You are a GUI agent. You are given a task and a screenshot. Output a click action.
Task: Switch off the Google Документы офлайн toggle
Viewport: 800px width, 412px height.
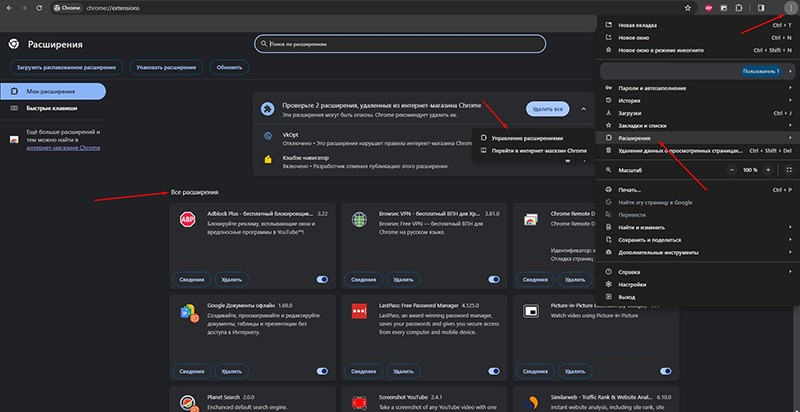[322, 367]
